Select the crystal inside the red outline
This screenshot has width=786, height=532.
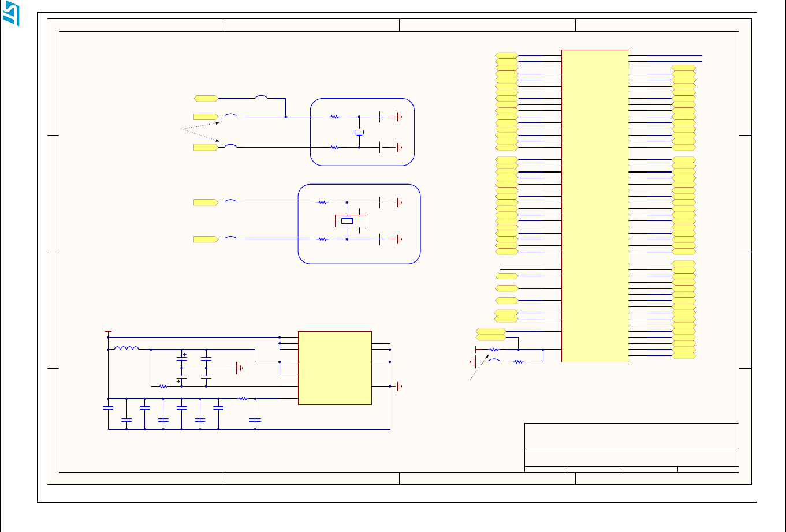[347, 220]
